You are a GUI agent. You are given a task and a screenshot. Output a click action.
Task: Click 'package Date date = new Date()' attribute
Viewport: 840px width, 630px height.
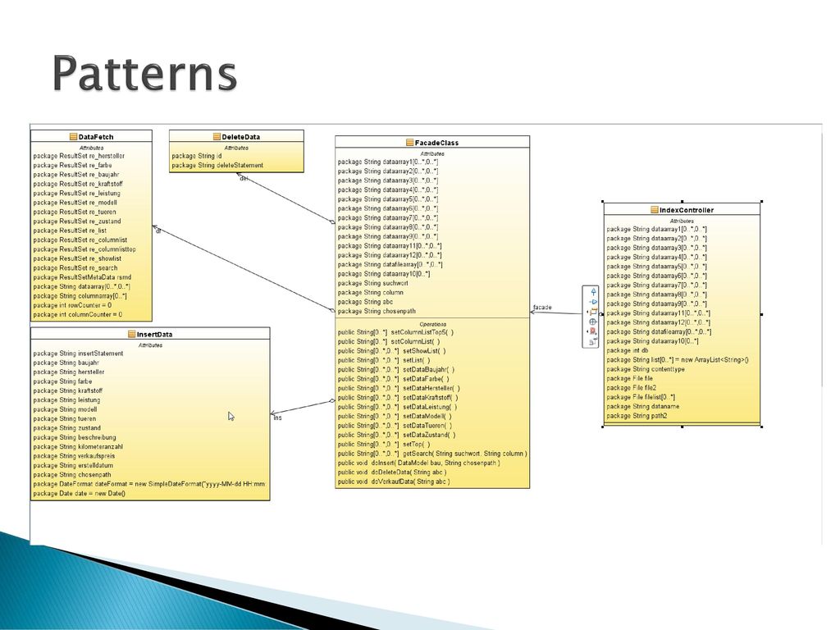coord(80,493)
